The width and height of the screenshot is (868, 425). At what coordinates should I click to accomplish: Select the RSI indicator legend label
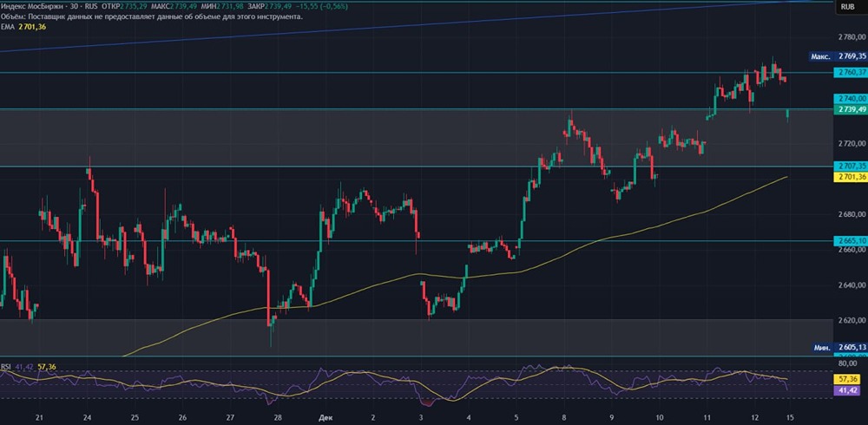point(6,366)
